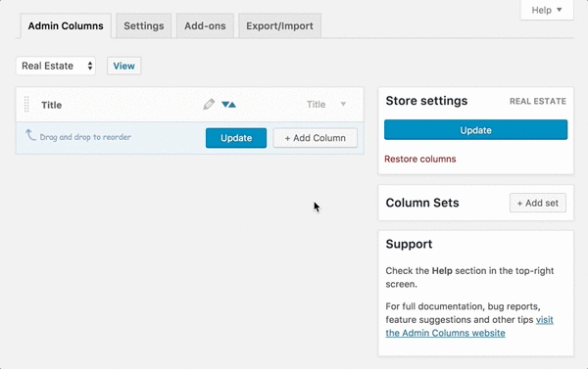Click Update button beside Add Column
Image resolution: width=588 pixels, height=369 pixels.
pyautogui.click(x=236, y=138)
